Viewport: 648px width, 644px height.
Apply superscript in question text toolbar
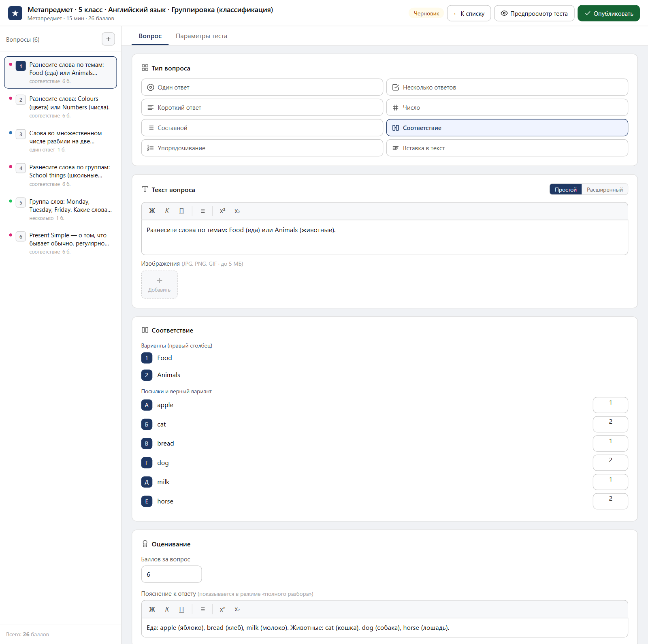tap(222, 211)
